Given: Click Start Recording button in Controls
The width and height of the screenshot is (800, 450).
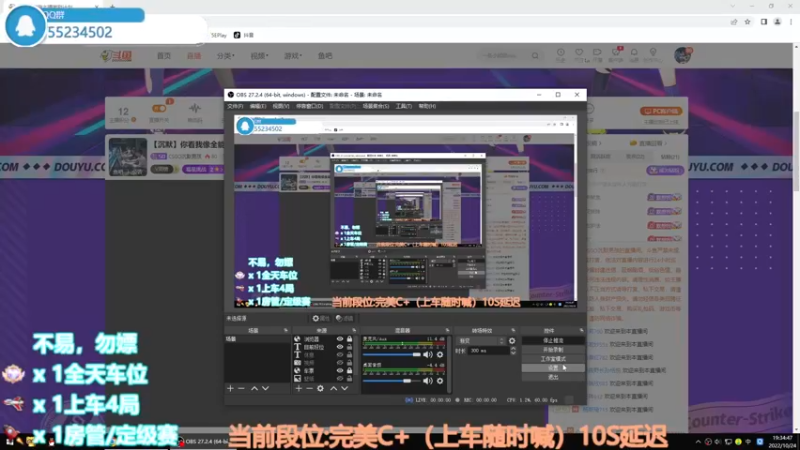Looking at the screenshot, I should [553, 349].
